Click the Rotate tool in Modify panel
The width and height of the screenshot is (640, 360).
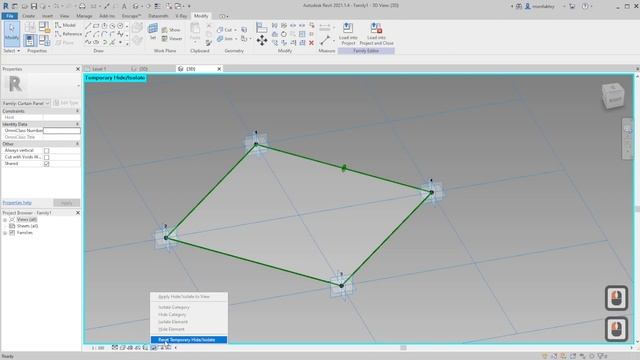pyautogui.click(x=284, y=34)
